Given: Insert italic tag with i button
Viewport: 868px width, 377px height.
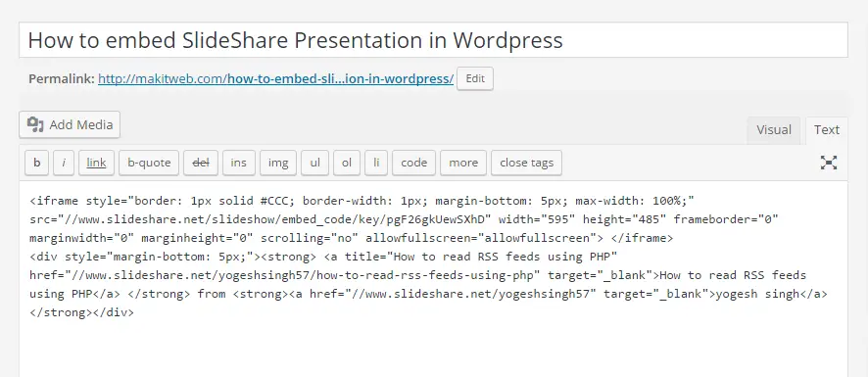Looking at the screenshot, I should [x=64, y=163].
